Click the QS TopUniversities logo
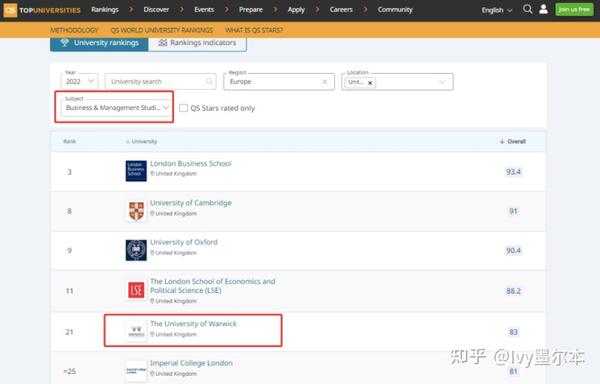The width and height of the screenshot is (600, 384). (x=42, y=10)
